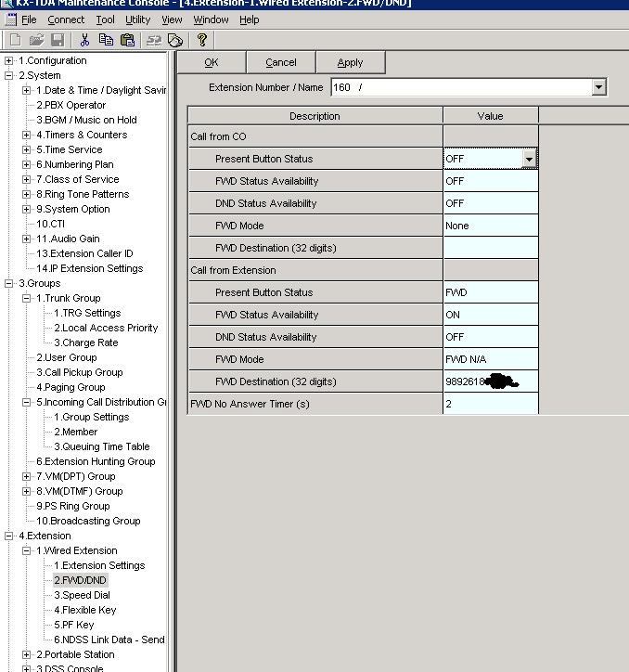Collapse 5.Incoming Call Distribution Group node
This screenshot has height=672, width=629.
(27, 403)
